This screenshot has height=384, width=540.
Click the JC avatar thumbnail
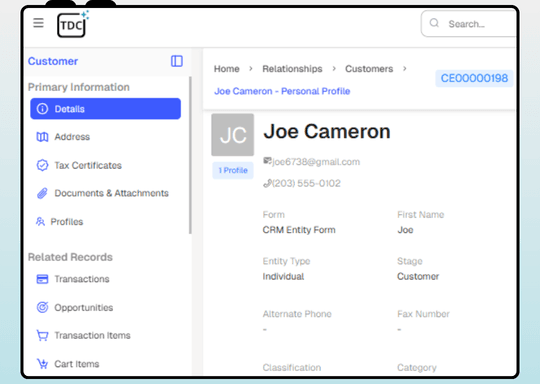click(233, 135)
